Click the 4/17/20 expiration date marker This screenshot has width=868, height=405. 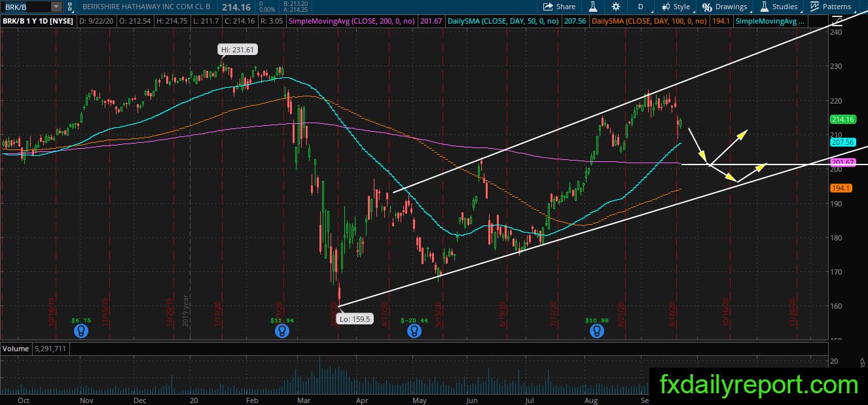386,314
